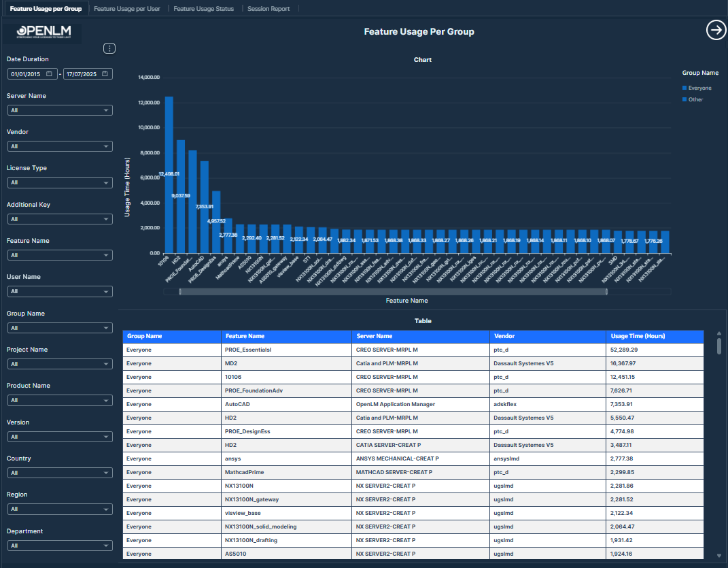Image resolution: width=728 pixels, height=568 pixels.
Task: Open the Department dropdown
Action: click(59, 546)
